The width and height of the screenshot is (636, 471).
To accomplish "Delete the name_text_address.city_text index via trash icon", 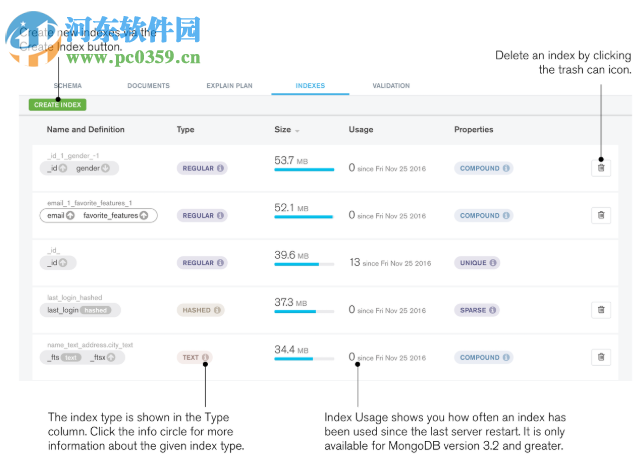I will [601, 357].
